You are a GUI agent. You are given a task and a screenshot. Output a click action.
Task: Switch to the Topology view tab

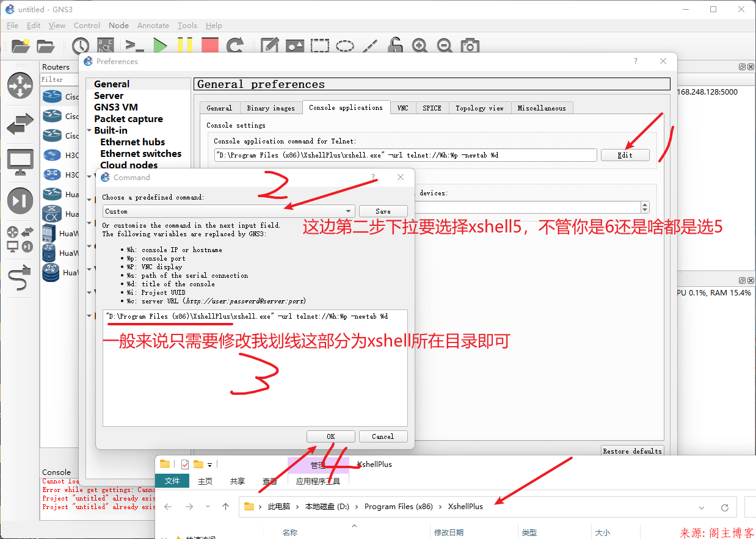click(479, 108)
